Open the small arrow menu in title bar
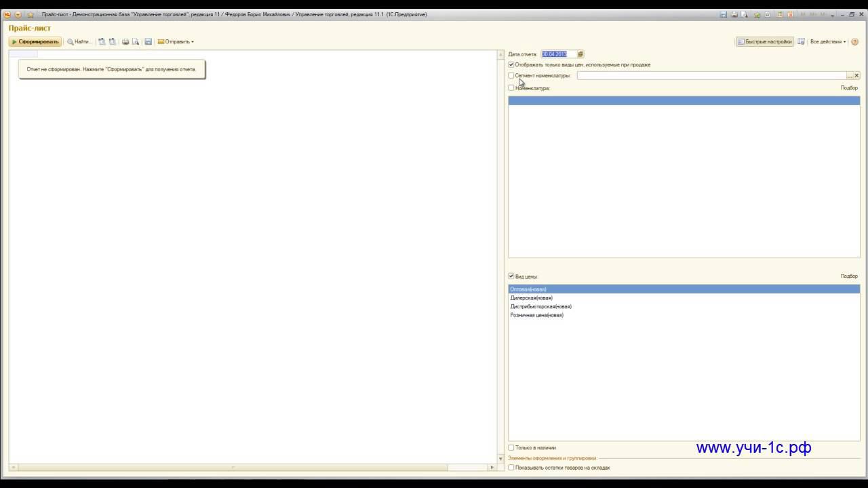 tap(833, 14)
